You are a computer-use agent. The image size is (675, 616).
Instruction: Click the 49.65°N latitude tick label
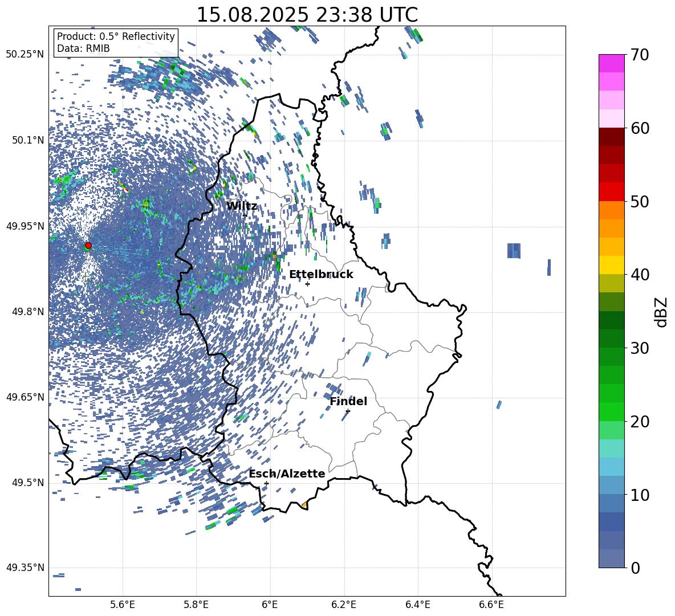pos(25,397)
